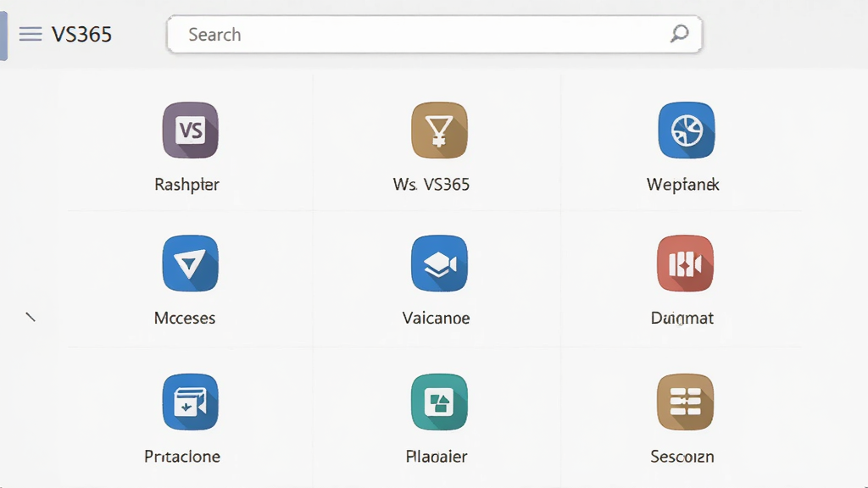Open the teal Plaoaier shapes icon
868x488 pixels.
pyautogui.click(x=440, y=402)
